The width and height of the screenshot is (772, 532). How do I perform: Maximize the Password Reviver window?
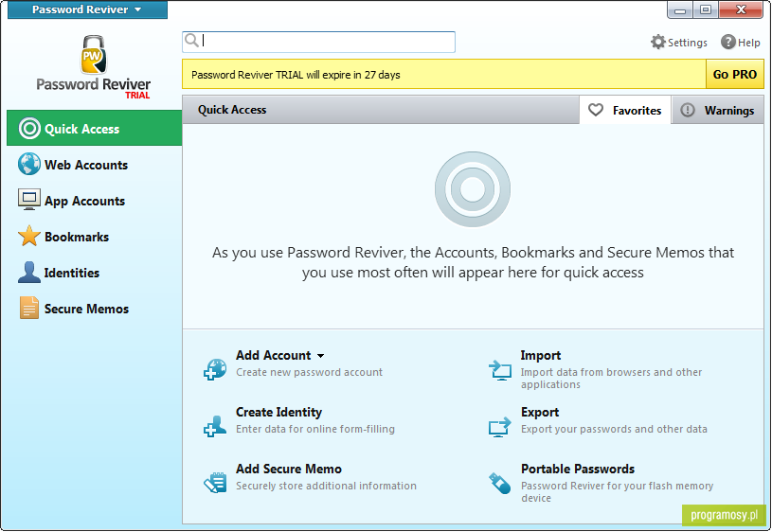click(x=706, y=9)
